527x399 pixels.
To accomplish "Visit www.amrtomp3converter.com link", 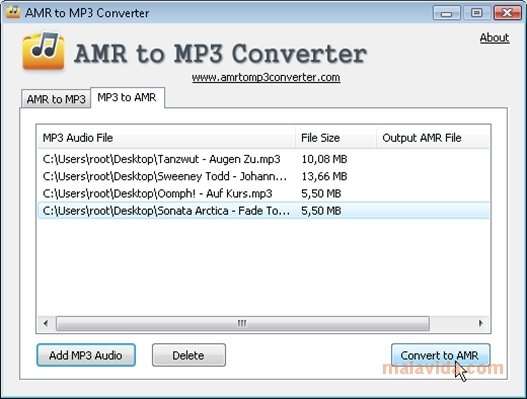I will [266, 77].
